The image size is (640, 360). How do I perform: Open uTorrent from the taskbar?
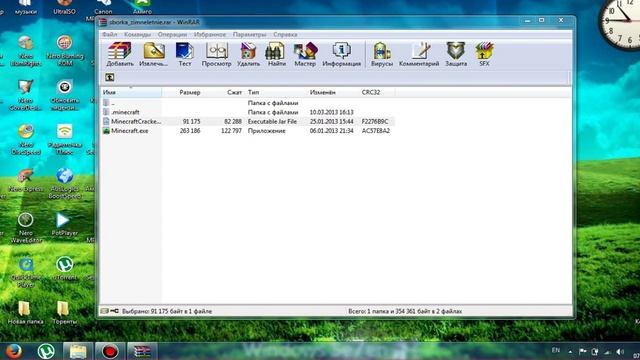46,351
